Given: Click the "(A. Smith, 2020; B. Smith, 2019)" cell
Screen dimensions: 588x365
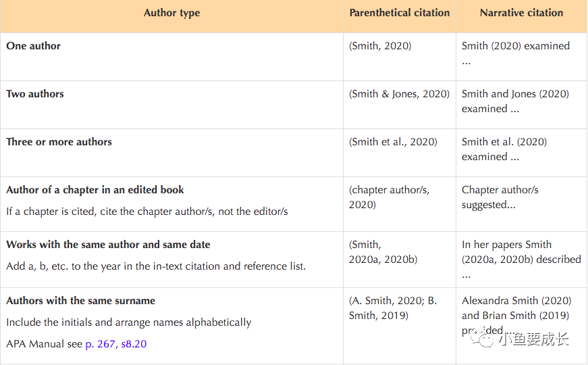Looking at the screenshot, I should pos(393,308).
